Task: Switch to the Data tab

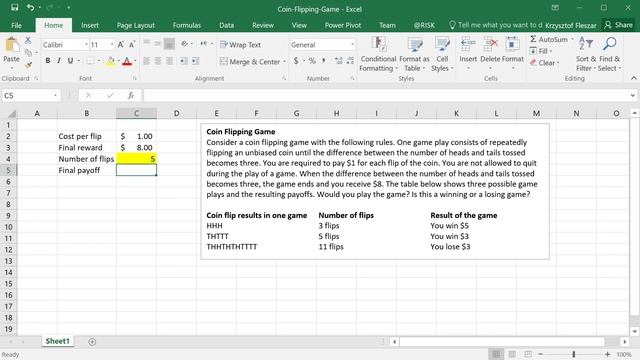Action: click(x=227, y=25)
